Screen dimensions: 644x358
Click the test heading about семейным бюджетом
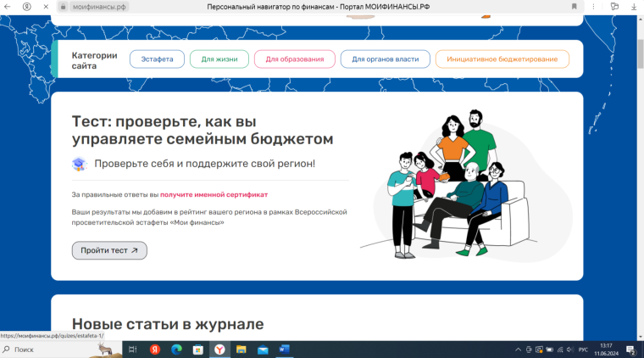pos(202,131)
